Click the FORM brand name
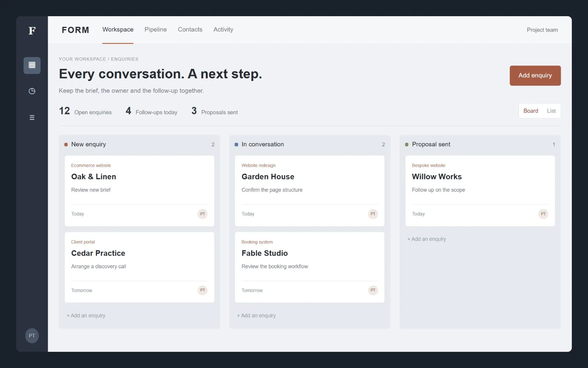The image size is (588, 368). click(75, 30)
